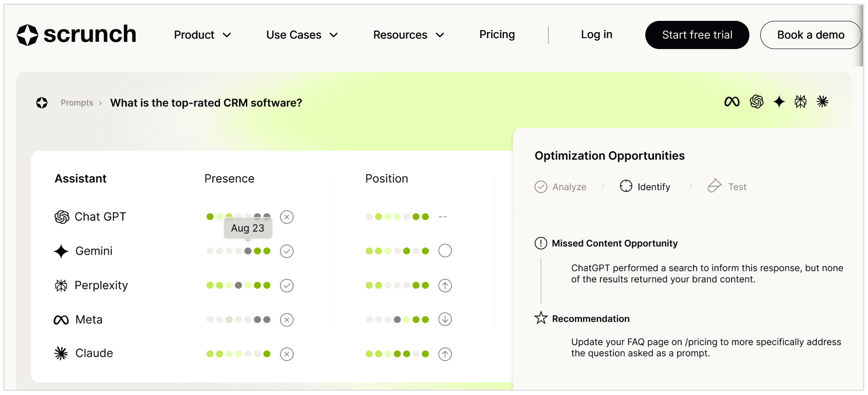Click the dark gray presence dot for Gemini

click(x=248, y=251)
